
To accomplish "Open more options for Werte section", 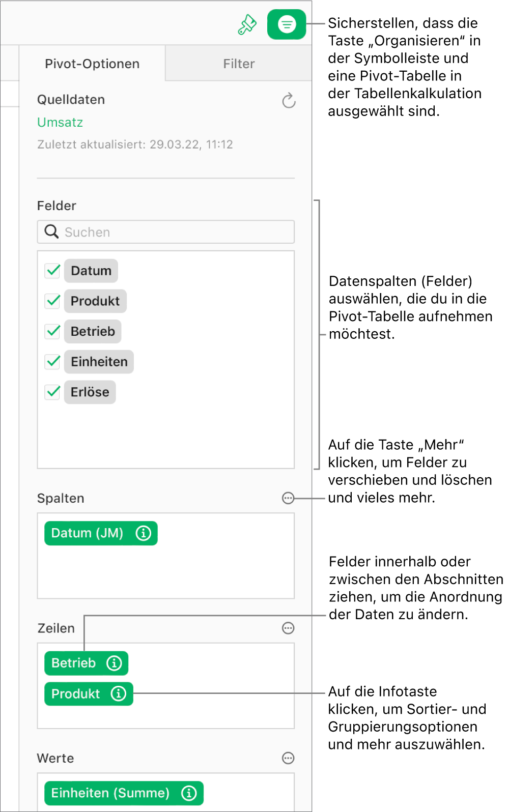I will (x=288, y=758).
